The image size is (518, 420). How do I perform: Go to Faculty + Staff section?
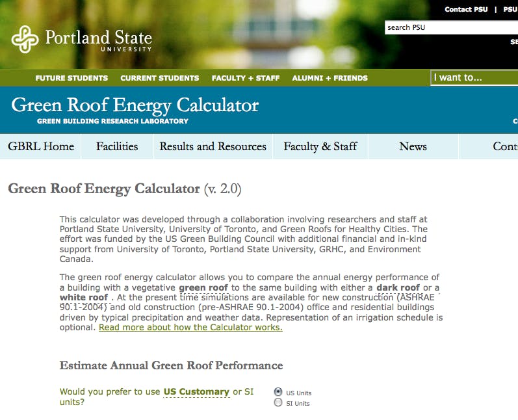(x=245, y=78)
